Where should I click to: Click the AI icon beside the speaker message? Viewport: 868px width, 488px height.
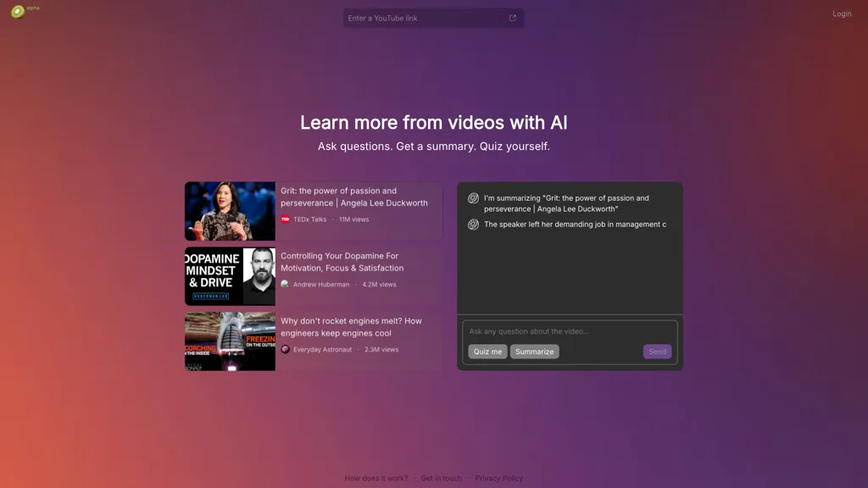[x=472, y=224]
